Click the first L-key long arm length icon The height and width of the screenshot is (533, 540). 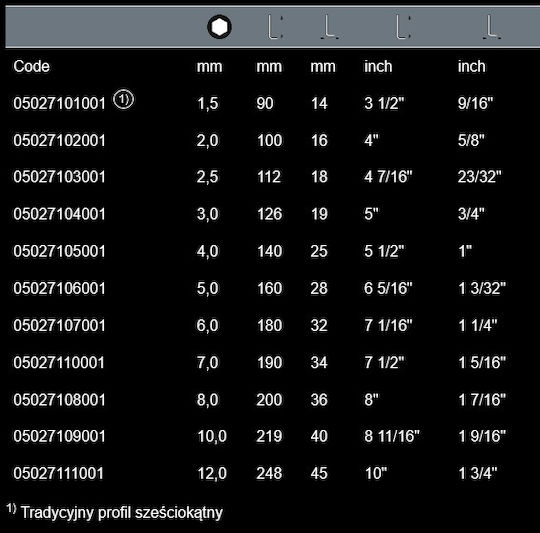click(x=276, y=27)
